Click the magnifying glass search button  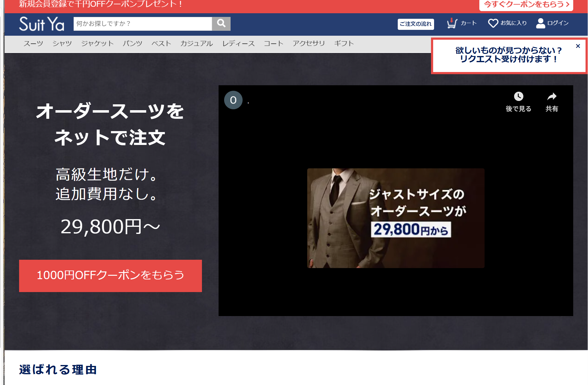[221, 24]
